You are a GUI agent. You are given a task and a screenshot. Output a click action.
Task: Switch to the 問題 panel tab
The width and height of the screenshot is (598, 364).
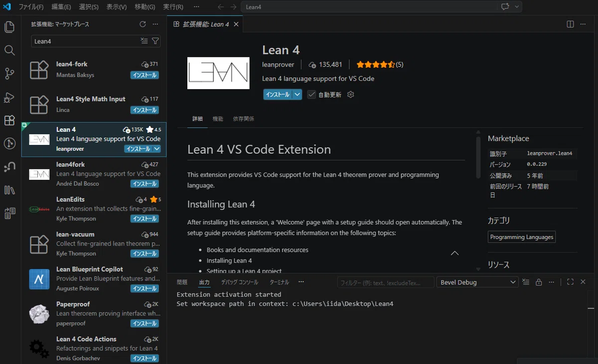182,282
